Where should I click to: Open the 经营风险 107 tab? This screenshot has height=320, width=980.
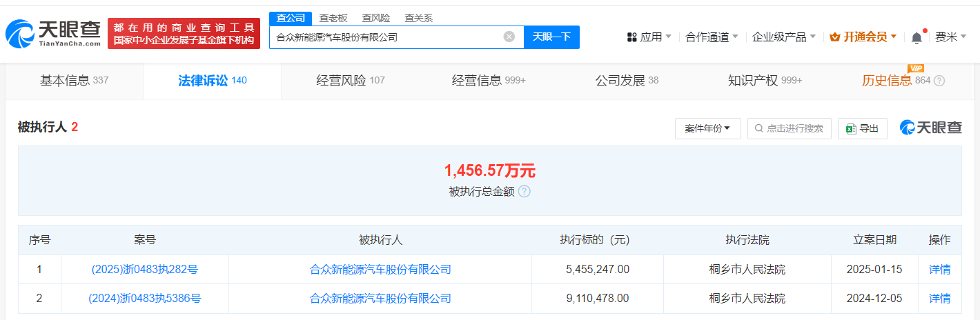(x=350, y=81)
